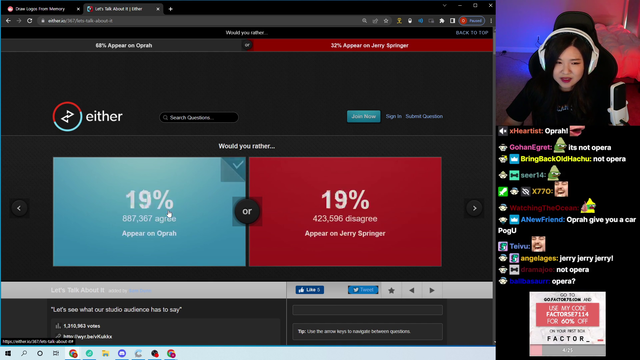Click the share page icon in address bar
Image resolution: width=640 pixels, height=360 pixels.
click(x=375, y=21)
